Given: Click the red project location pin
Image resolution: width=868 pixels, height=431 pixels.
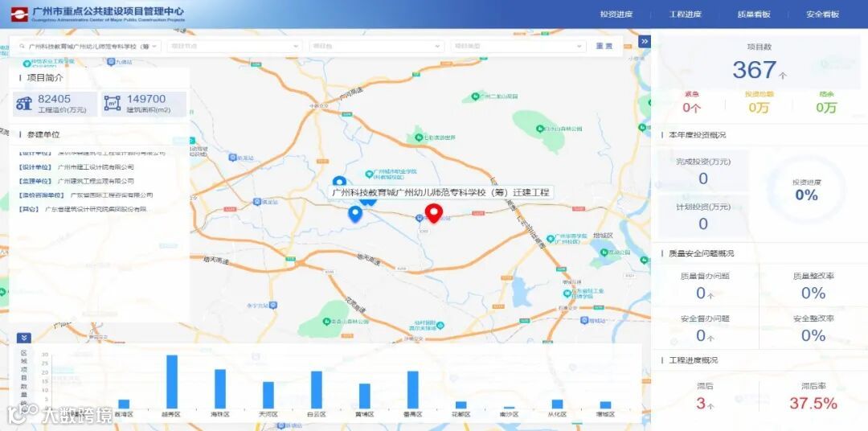Looking at the screenshot, I should click(x=434, y=213).
